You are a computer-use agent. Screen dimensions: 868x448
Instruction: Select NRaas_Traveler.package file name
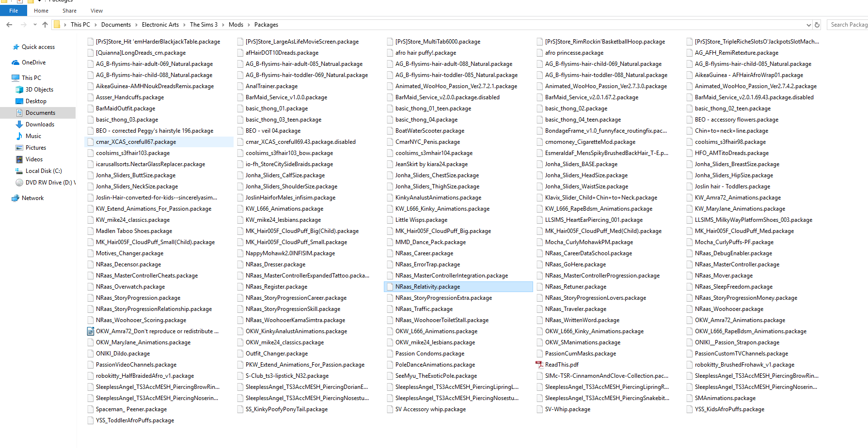click(x=576, y=309)
